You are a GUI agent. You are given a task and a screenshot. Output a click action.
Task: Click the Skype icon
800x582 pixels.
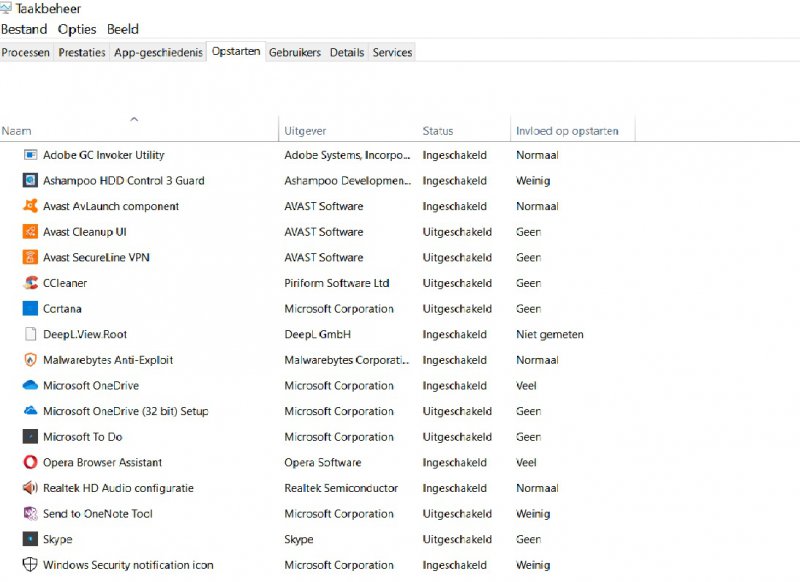tap(30, 539)
